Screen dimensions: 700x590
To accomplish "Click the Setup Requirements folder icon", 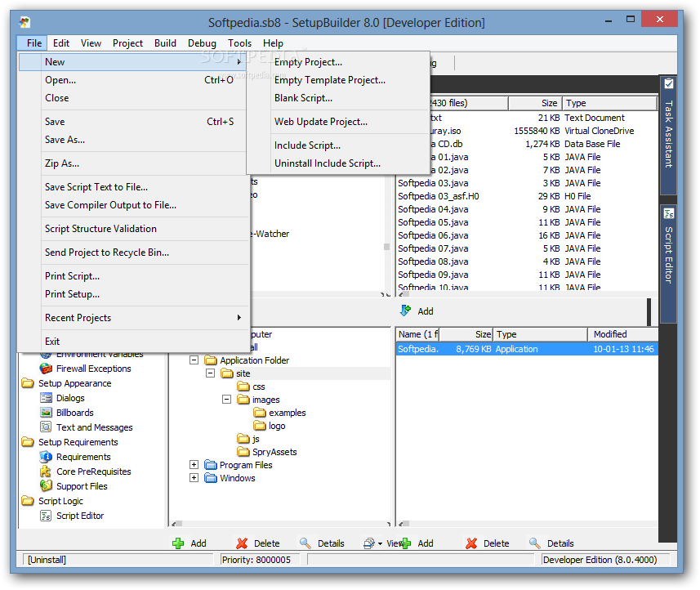I will tap(28, 442).
